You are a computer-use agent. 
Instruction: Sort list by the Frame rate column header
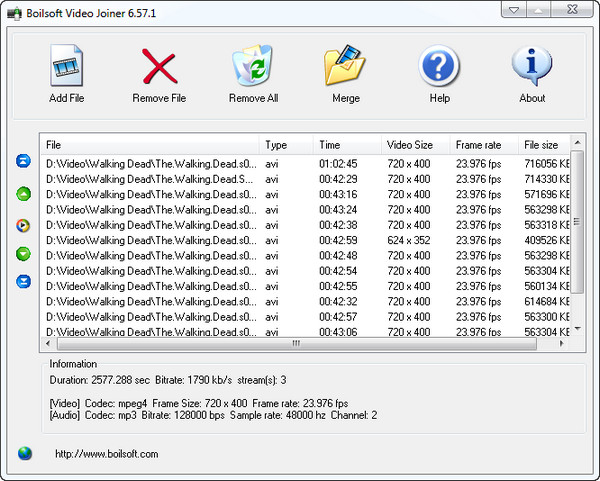[484, 145]
